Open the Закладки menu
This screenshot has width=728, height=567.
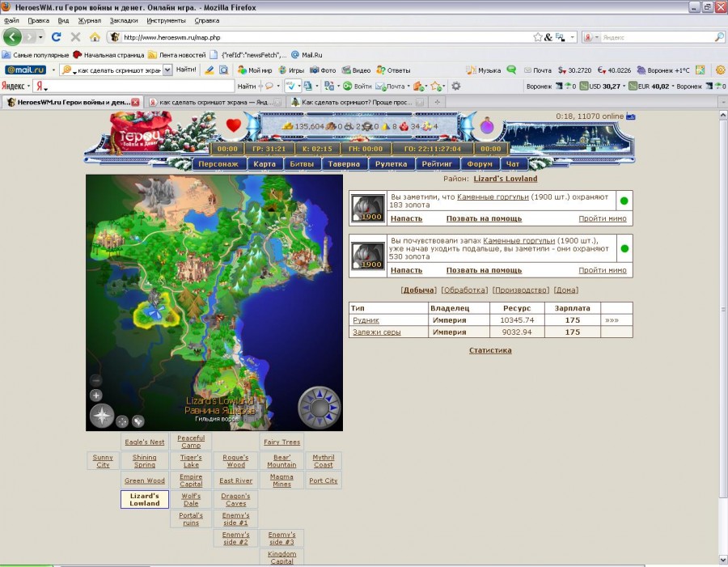[x=124, y=20]
